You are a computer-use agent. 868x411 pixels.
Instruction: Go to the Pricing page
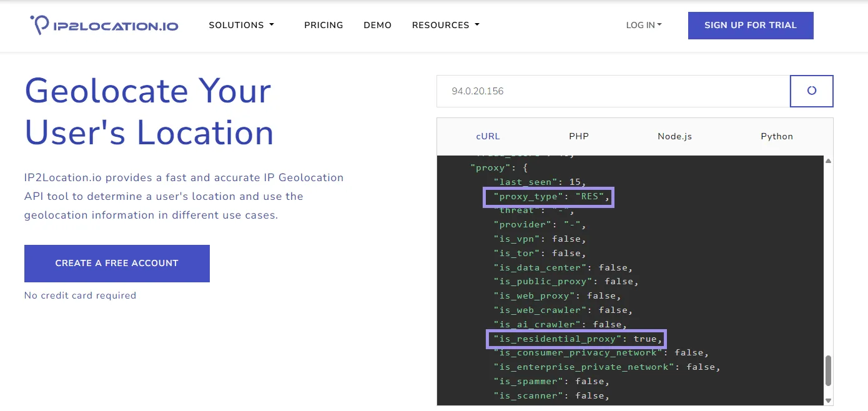[x=323, y=25]
